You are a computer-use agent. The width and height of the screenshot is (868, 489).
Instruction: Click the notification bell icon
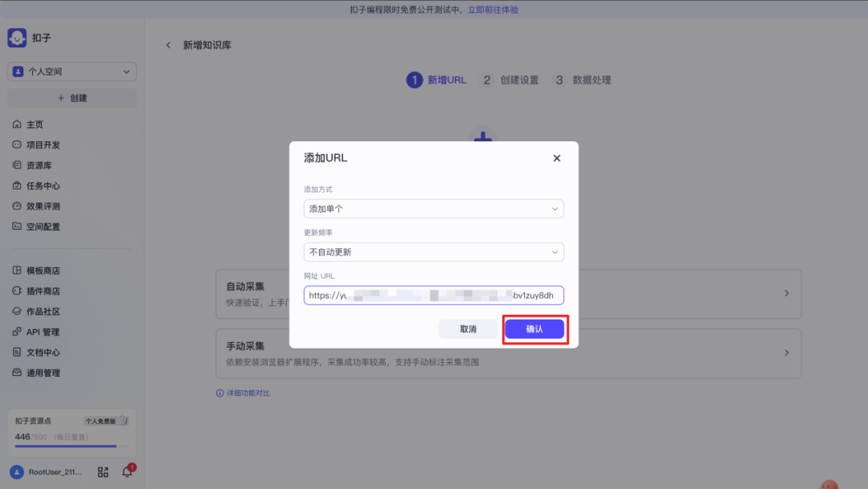pos(127,472)
